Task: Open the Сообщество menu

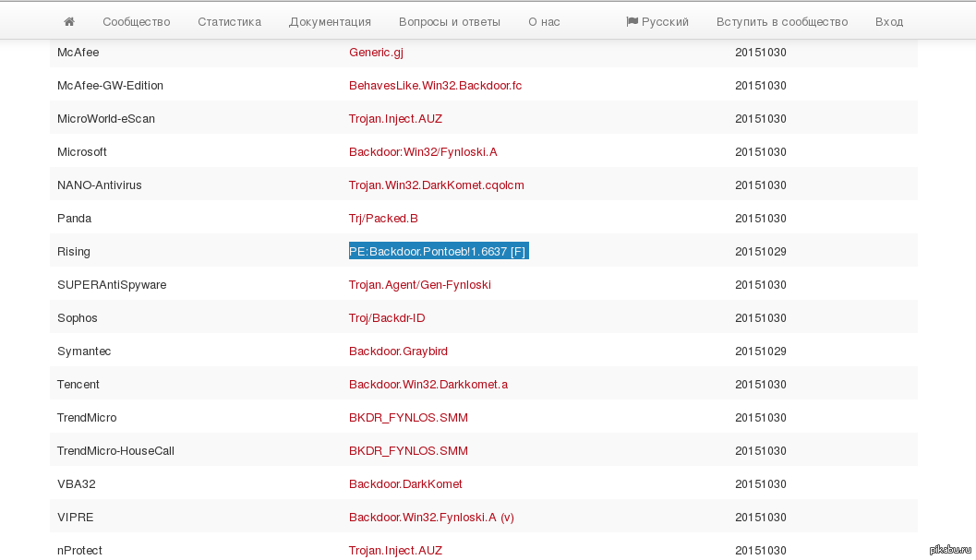Action: click(136, 21)
